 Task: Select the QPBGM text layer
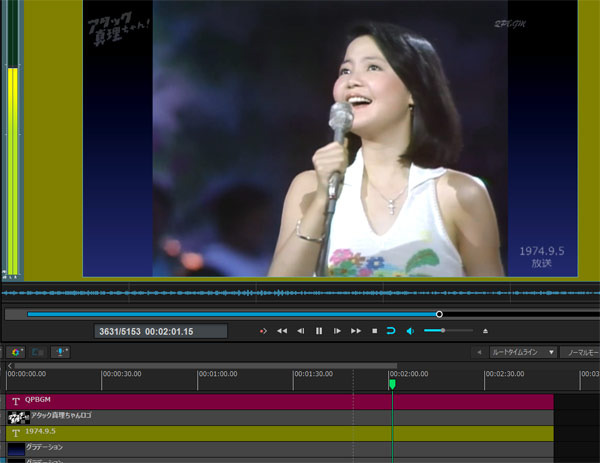coord(280,402)
